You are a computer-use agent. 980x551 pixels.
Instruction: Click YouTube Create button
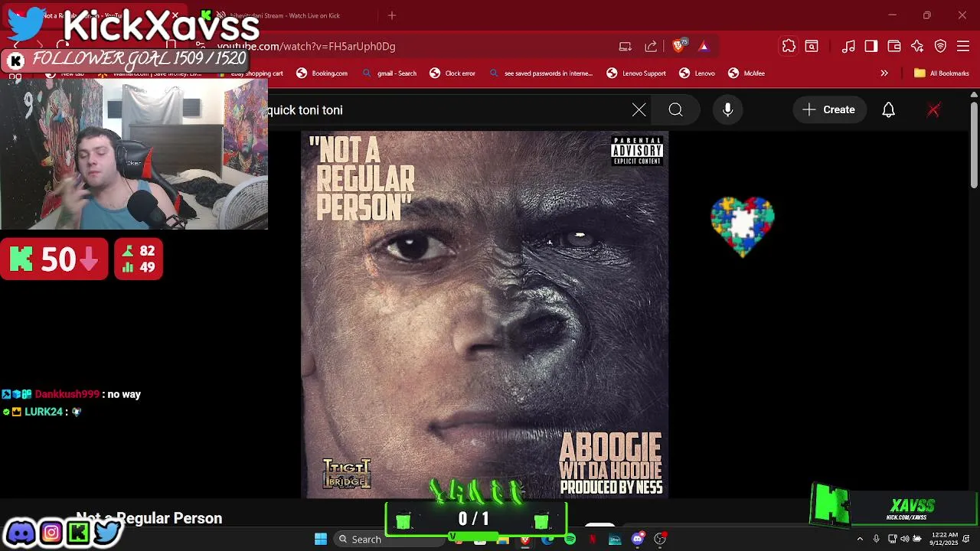[828, 109]
